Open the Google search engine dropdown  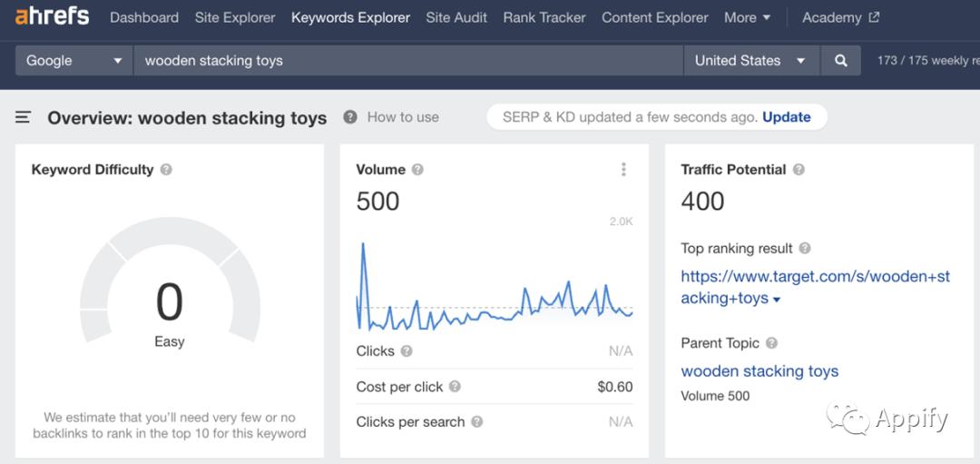pos(74,61)
